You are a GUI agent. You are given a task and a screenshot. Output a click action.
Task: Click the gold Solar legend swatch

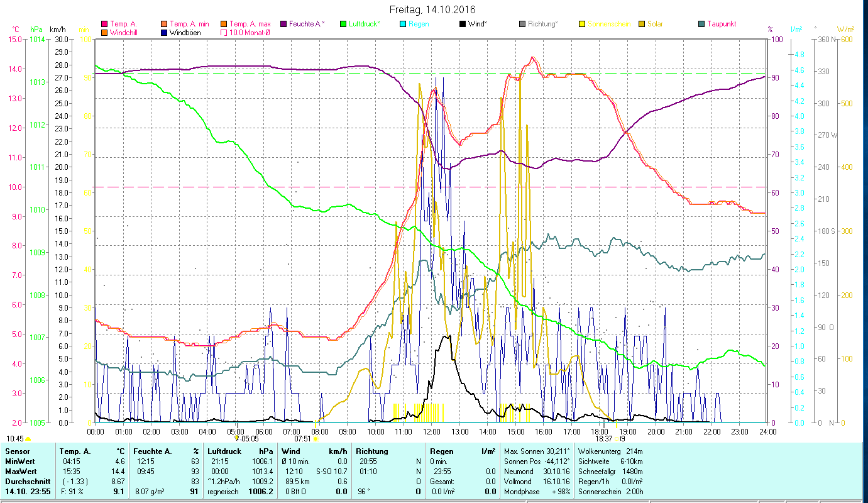[642, 24]
